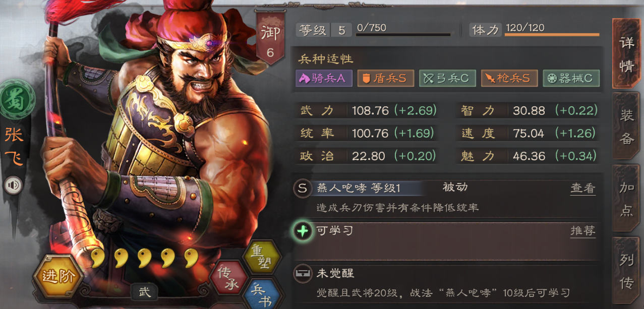Toggle the voice speaker icon under 张飞
Image resolution: width=644 pixels, height=309 pixels.
(14, 186)
